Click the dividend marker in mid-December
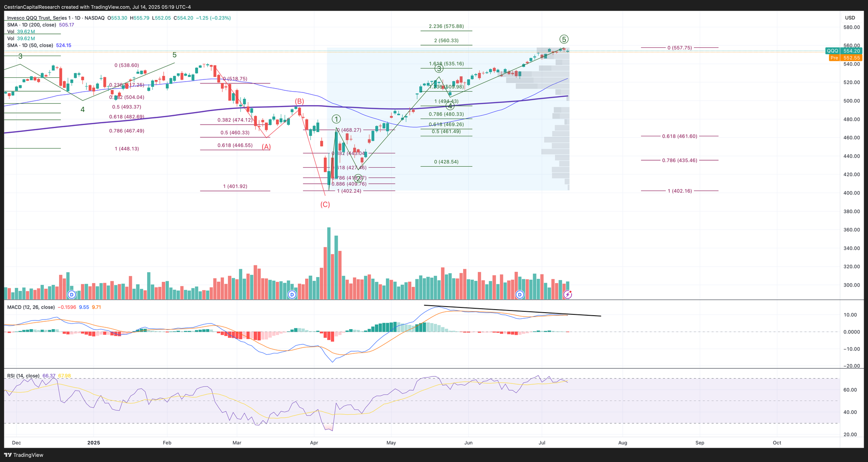This screenshot has width=868, height=462. point(72,295)
